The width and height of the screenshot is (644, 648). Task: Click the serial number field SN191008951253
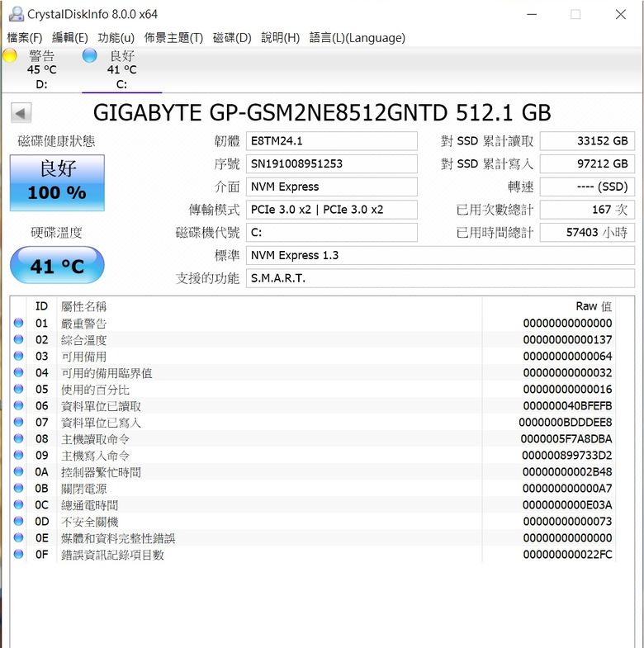pos(332,164)
